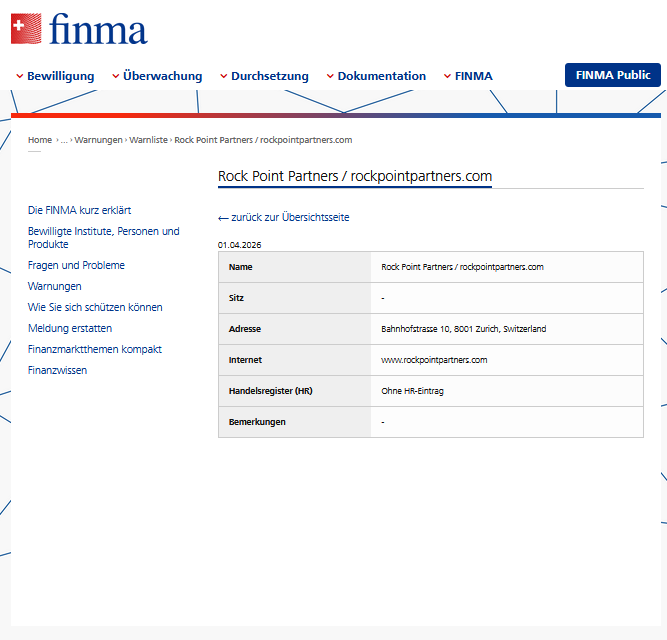667x640 pixels.
Task: Click the page heading 'Rock Point Partners / rockpointpartners.com'
Action: [x=355, y=176]
